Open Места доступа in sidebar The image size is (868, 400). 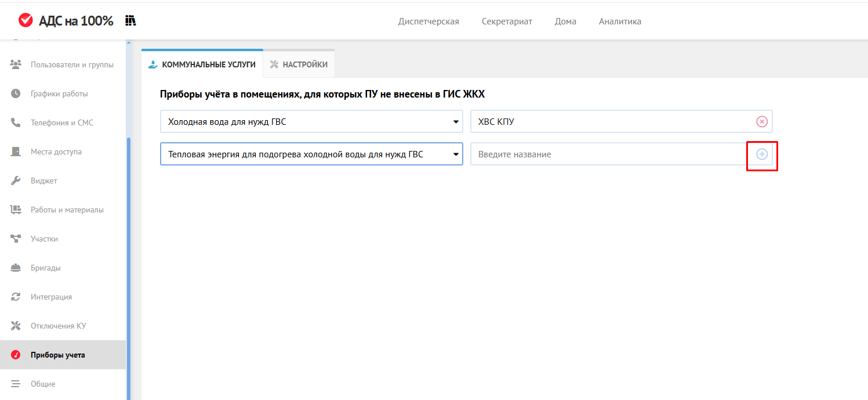(56, 152)
